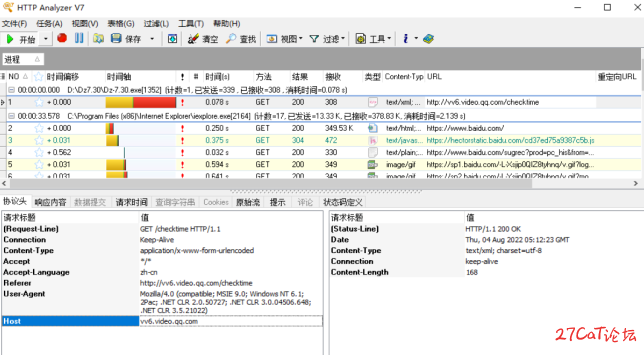Click the timeline bar for row 5
Viewport: 644px width, 355px height.
116,164
